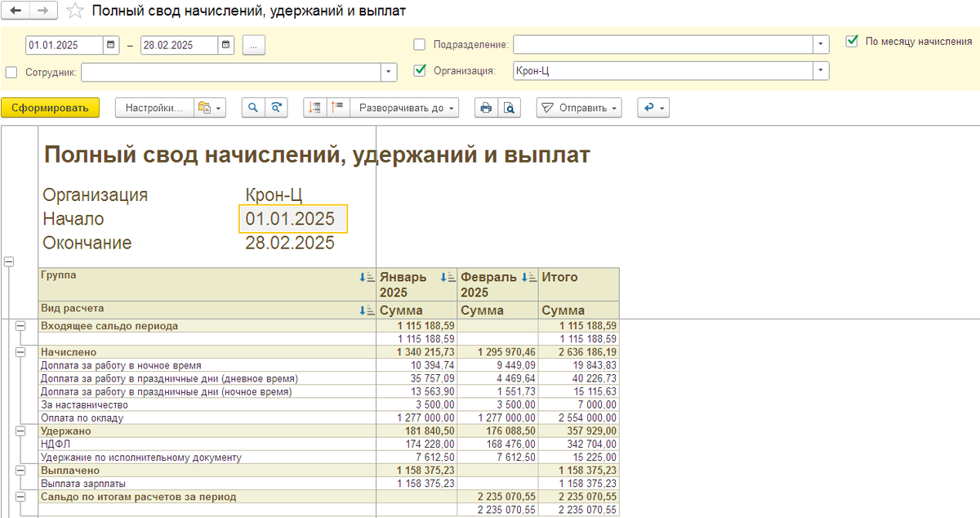Open print preview icon
Viewport: 980px width, 518px height.
pos(510,107)
